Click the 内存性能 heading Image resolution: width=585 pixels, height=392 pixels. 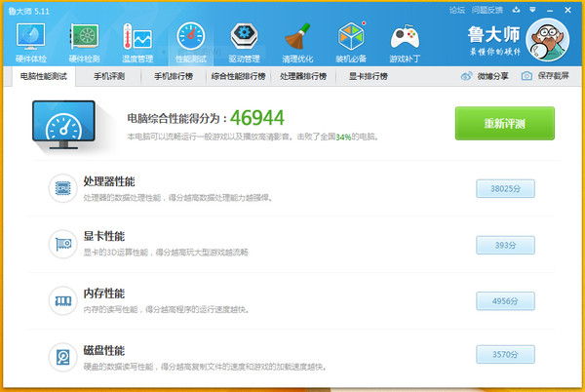104,294
